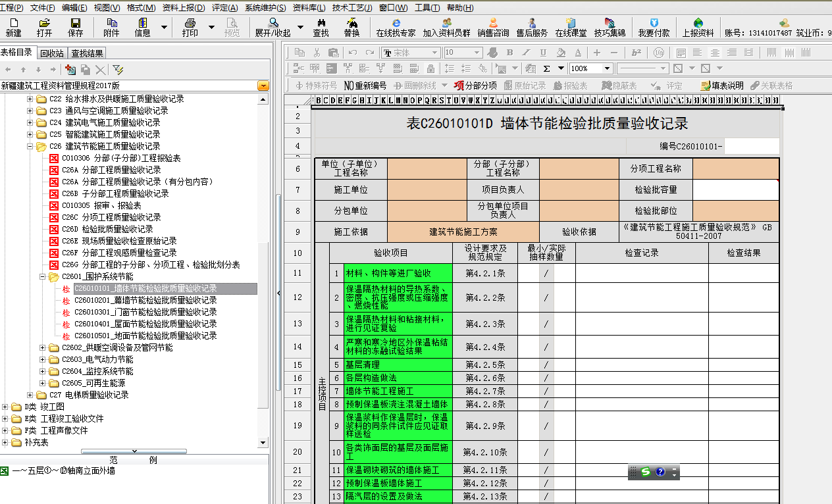Toggle italic text formatting

pyautogui.click(x=526, y=53)
